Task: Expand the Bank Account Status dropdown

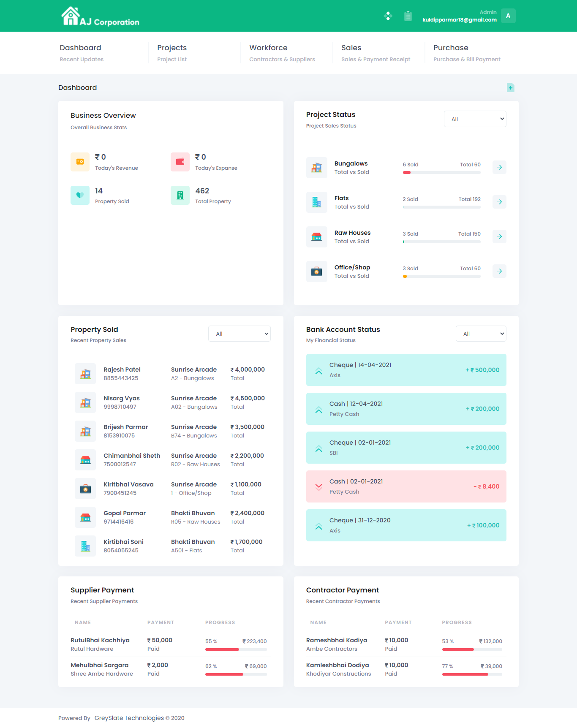Action: [481, 334]
